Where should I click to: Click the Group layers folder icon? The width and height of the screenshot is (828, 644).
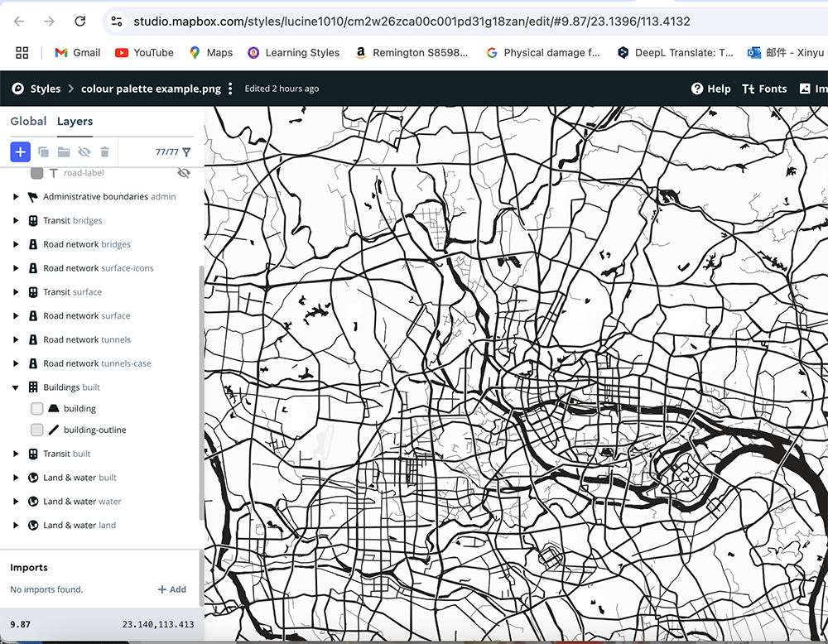click(63, 151)
